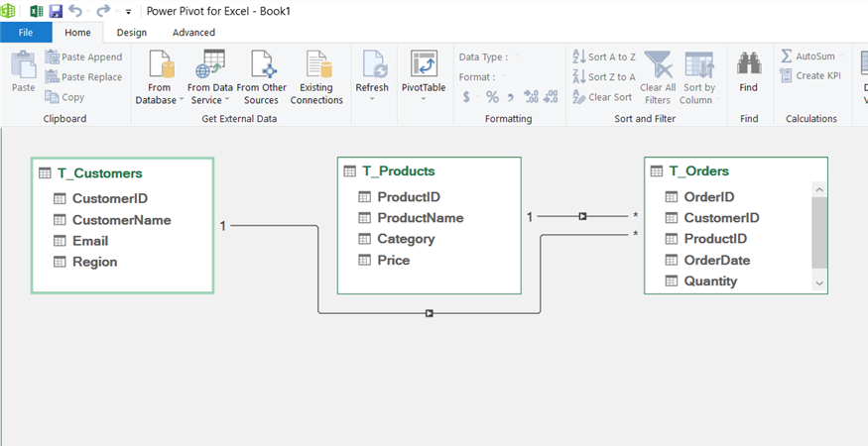Click the Paste button
The image size is (868, 446).
point(23,72)
